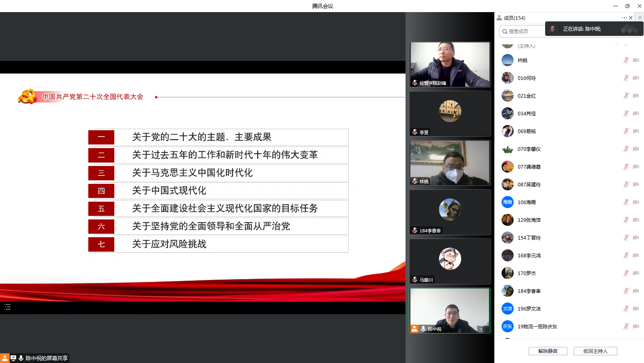Click the muted mic icon on 李旻's tile
Screen dimensions: 644x363
[415, 132]
